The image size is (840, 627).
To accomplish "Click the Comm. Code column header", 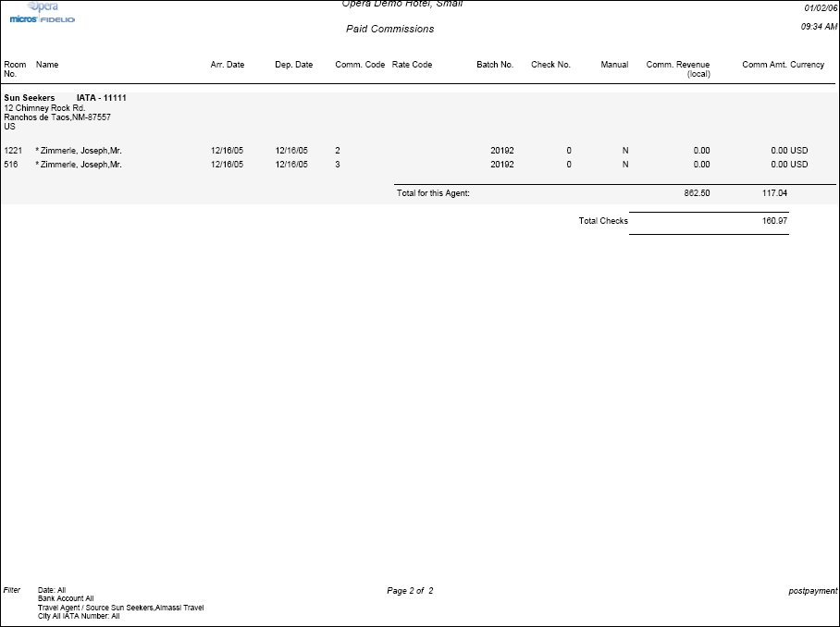I will pos(360,64).
